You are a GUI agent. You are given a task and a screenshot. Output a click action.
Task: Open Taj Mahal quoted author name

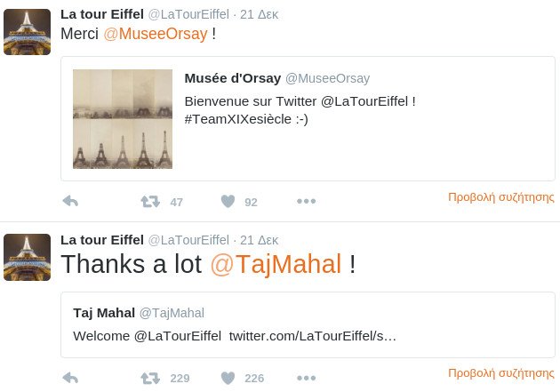coord(103,313)
